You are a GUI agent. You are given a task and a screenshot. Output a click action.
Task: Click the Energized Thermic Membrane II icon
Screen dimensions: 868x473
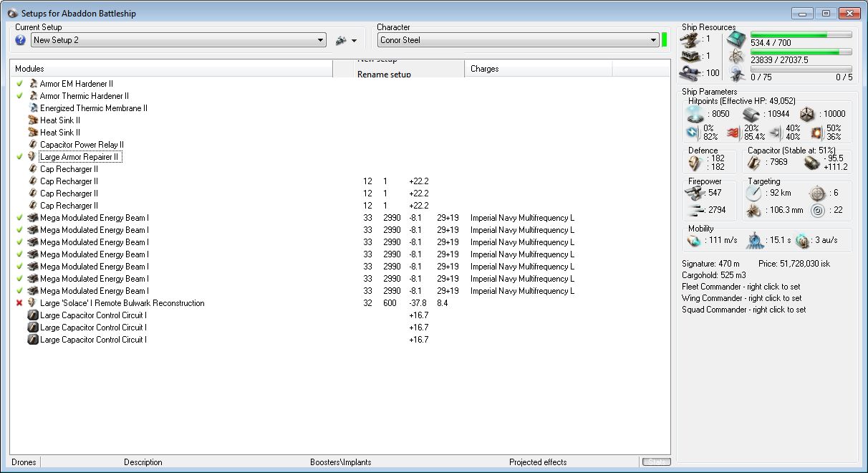tap(33, 108)
